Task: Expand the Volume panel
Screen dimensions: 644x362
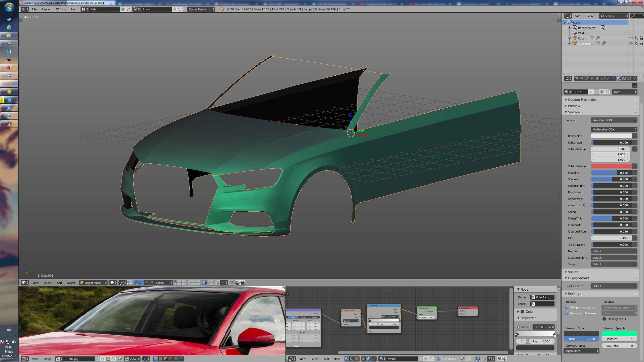Action: 573,272
